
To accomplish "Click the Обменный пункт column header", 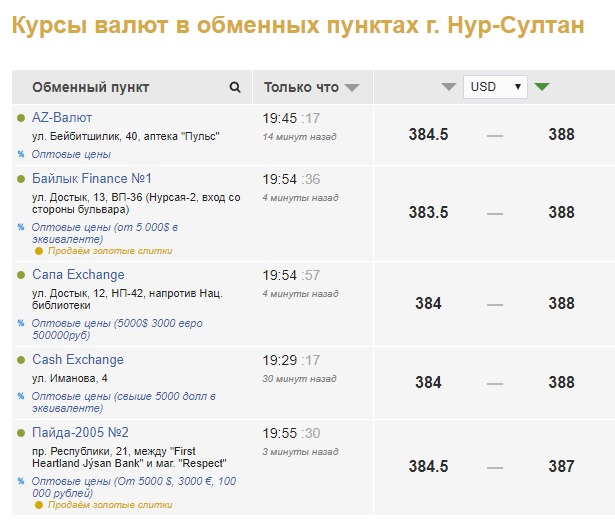I will 90,87.
